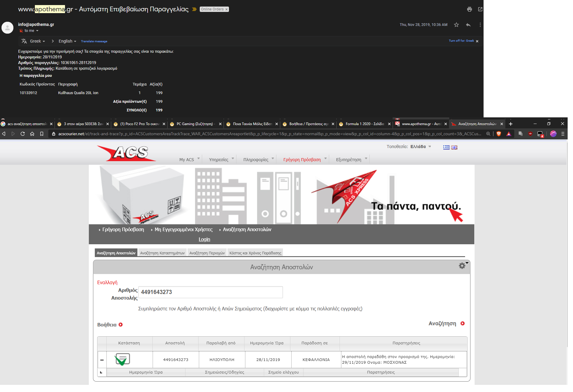573x392 pixels.
Task: Click the Αναζήτηση search button
Action: point(447,323)
